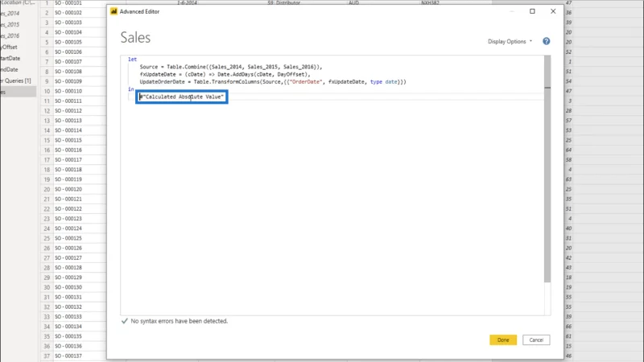Click 'No syntax errors have been detected' message
This screenshot has height=362, width=644.
179,321
